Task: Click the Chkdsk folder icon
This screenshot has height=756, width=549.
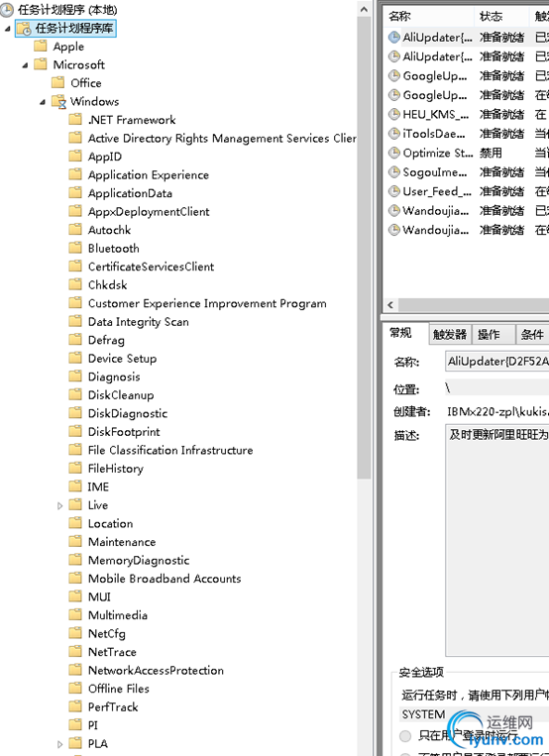Action: 75,284
